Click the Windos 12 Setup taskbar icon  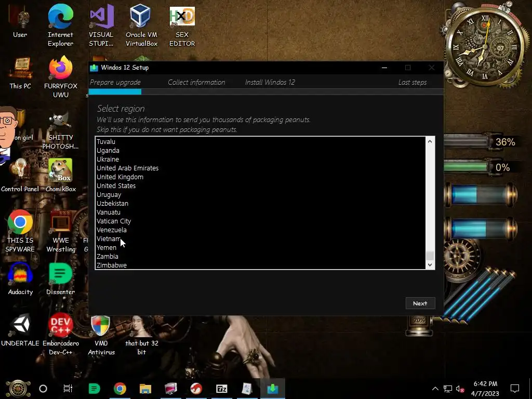point(272,389)
